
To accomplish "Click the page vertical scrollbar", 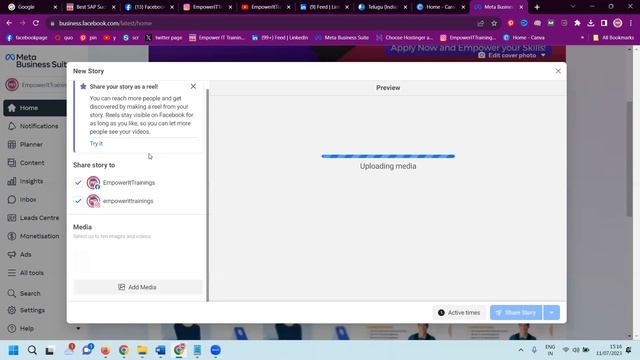I will (630, 158).
